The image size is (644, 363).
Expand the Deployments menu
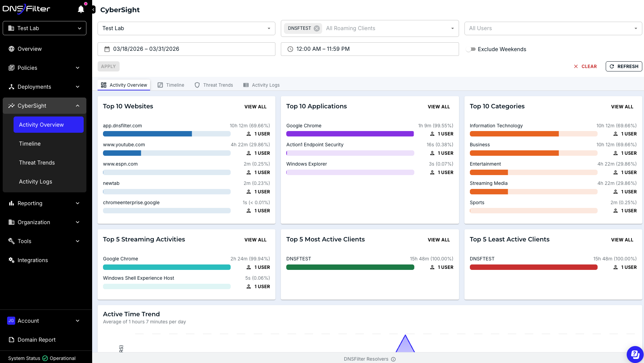click(x=78, y=87)
